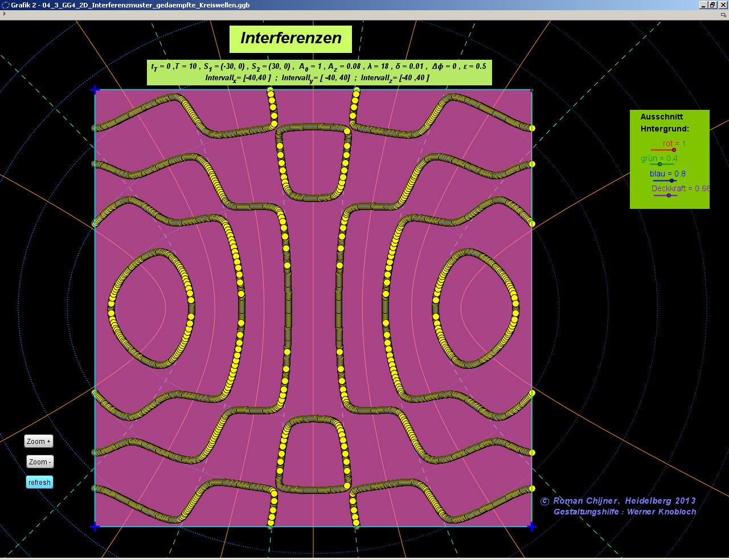Viewport: 729px width, 560px height.
Task: Click the purple Deckkraft slider knob
Action: pyautogui.click(x=669, y=195)
